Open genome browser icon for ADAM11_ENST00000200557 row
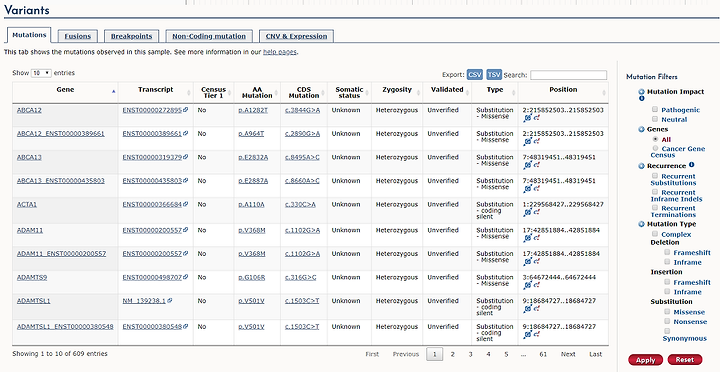 (x=528, y=262)
